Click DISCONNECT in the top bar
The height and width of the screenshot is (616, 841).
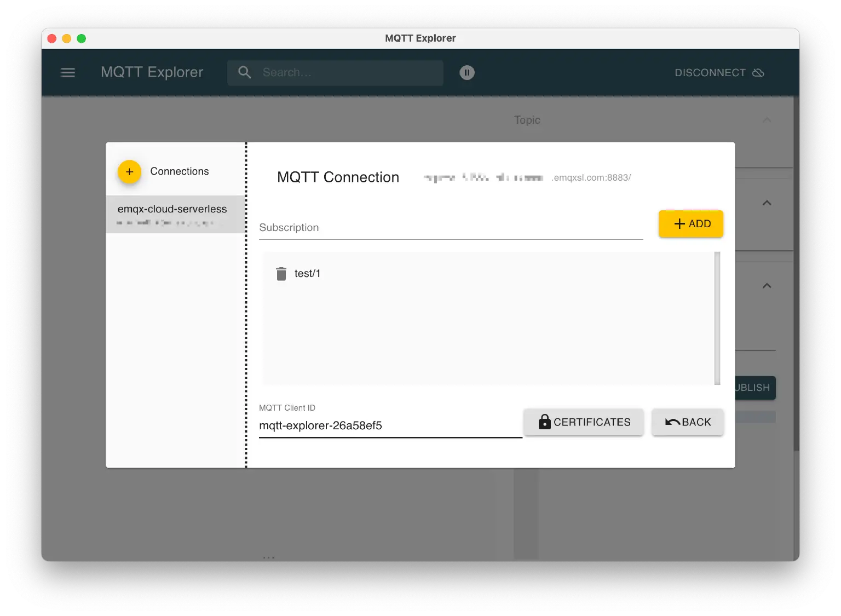click(710, 72)
